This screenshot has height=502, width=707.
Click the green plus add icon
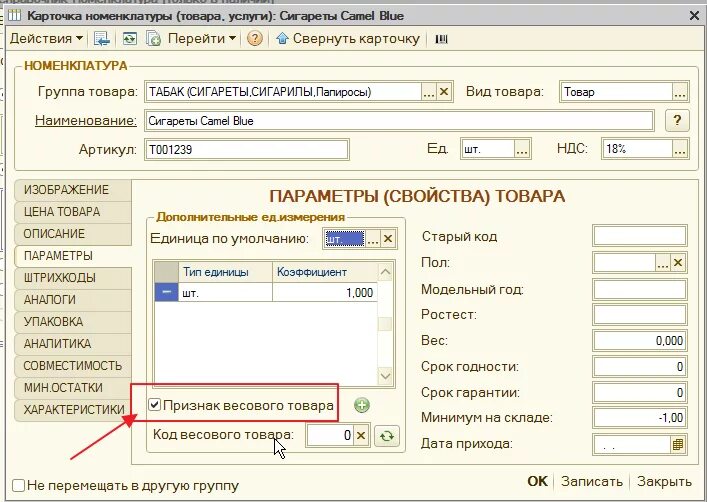pyautogui.click(x=362, y=405)
